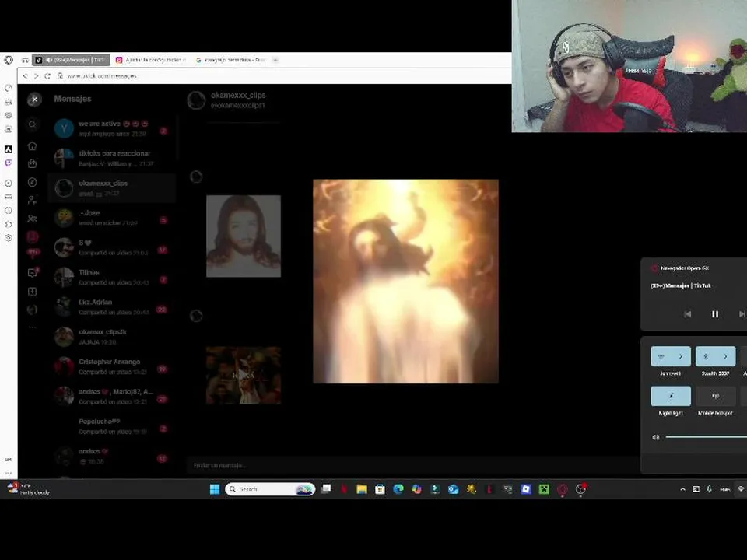Click the 'Enviar un mensaje' input field

[x=412, y=465]
